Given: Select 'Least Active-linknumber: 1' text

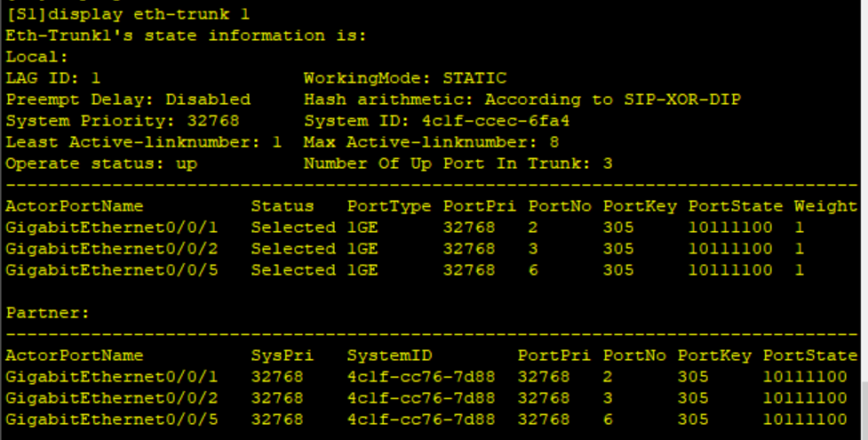Looking at the screenshot, I should [x=144, y=142].
